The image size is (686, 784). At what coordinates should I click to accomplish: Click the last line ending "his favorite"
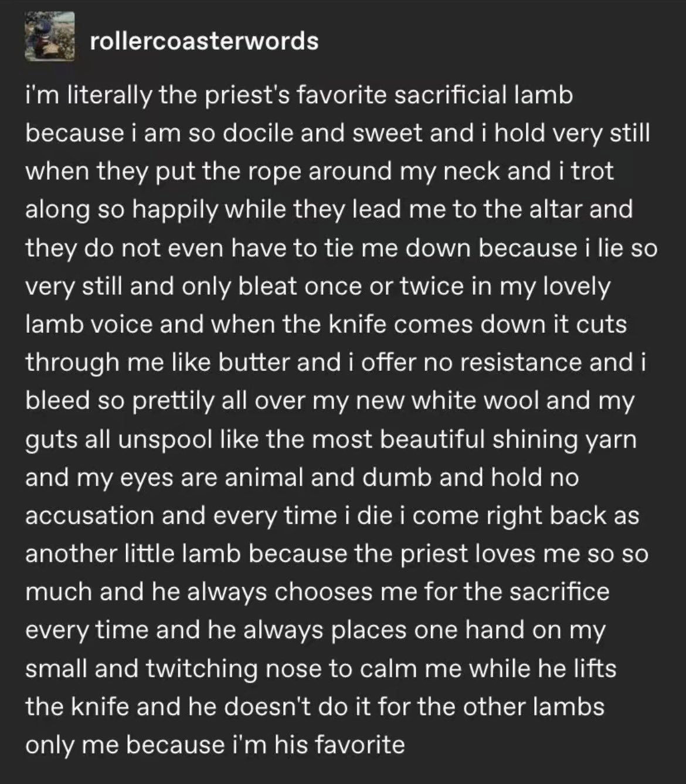point(215,745)
